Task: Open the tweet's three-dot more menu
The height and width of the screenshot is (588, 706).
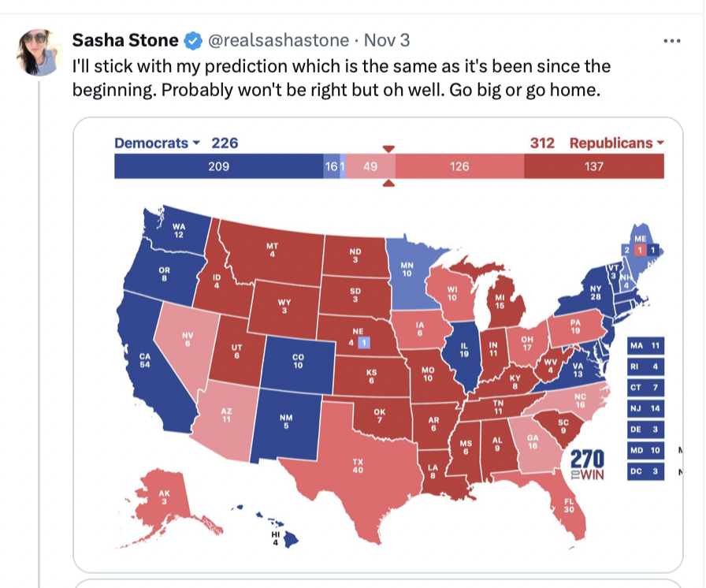Action: pos(672,41)
